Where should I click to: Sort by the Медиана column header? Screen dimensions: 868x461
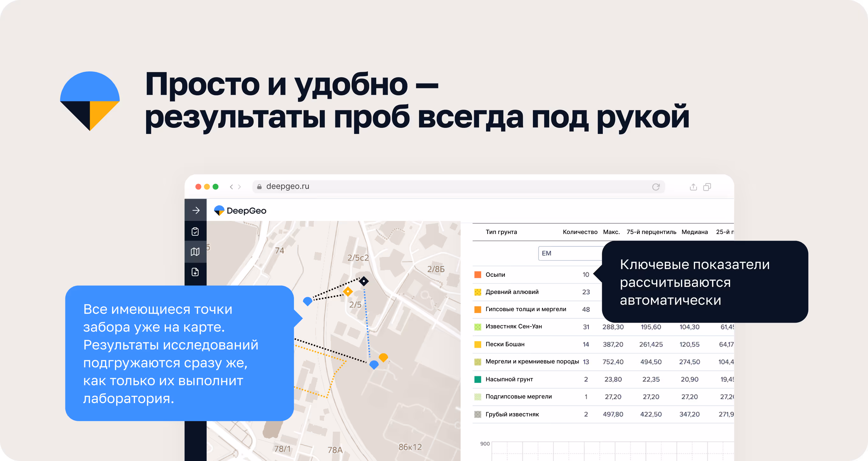(694, 232)
